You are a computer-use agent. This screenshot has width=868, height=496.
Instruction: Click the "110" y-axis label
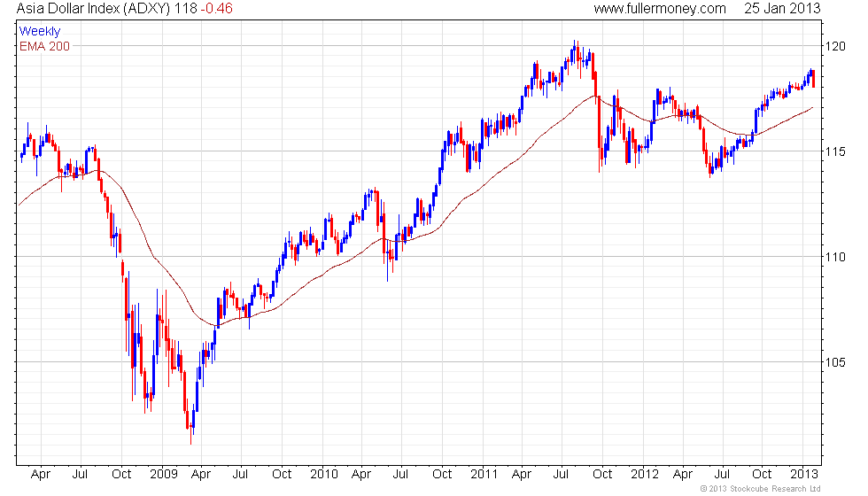tap(834, 257)
